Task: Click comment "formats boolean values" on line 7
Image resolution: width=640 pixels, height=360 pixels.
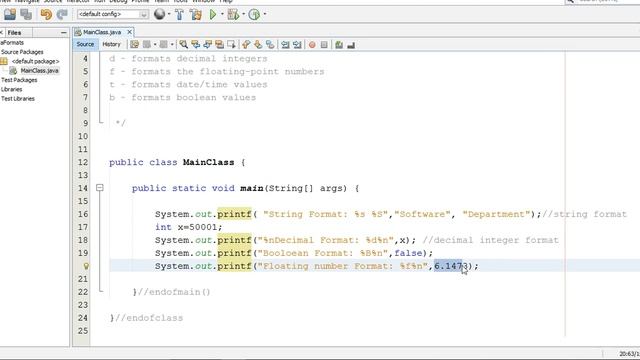Action: coord(193,98)
